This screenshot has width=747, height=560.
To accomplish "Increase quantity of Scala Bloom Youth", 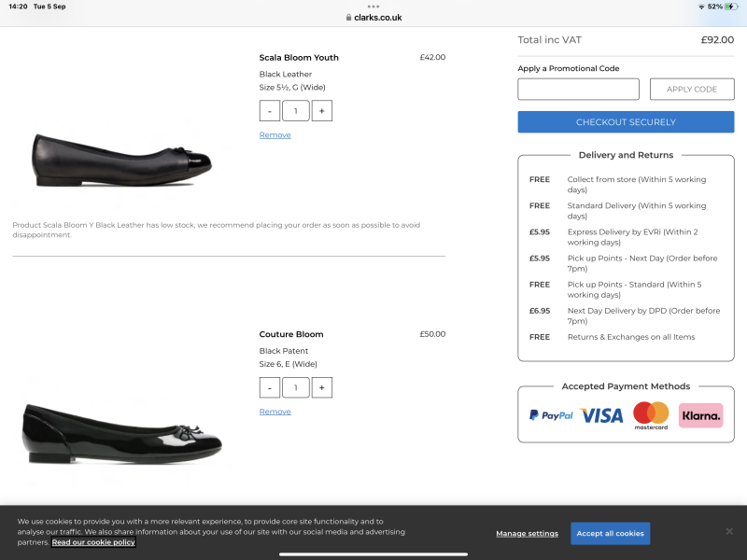I will tap(322, 111).
